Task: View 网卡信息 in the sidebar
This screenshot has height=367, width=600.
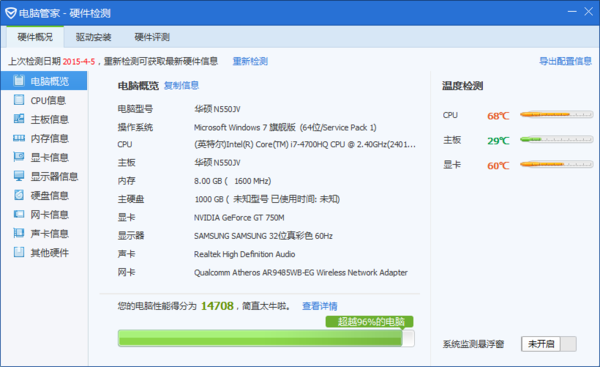Action: 44,214
